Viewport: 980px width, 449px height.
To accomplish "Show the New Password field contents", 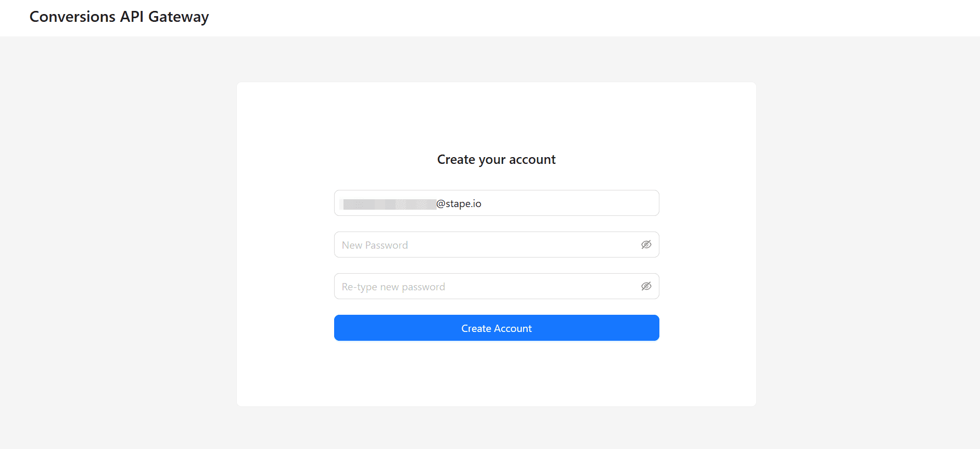I will [646, 245].
